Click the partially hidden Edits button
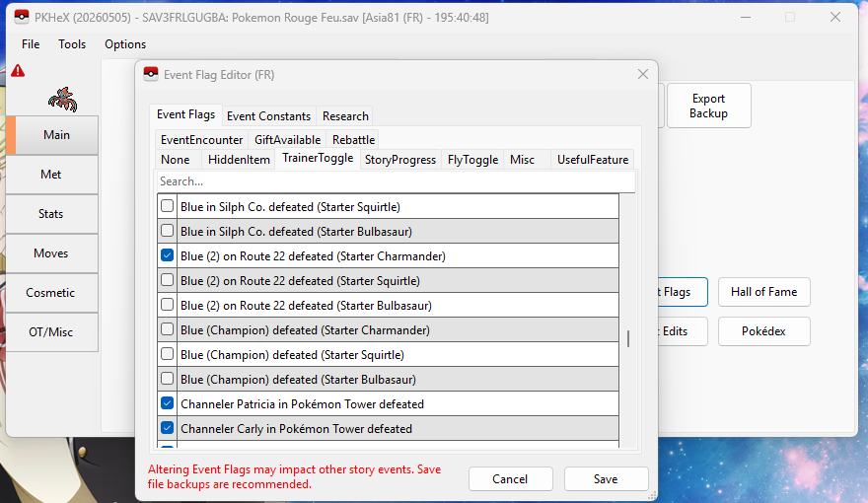 click(x=683, y=331)
